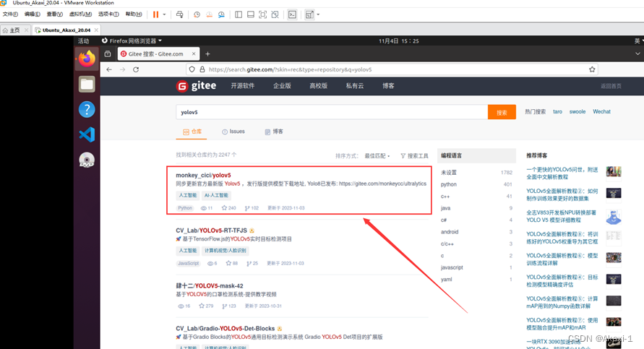Open the 选项卡(T) menu in VMware

tap(108, 14)
